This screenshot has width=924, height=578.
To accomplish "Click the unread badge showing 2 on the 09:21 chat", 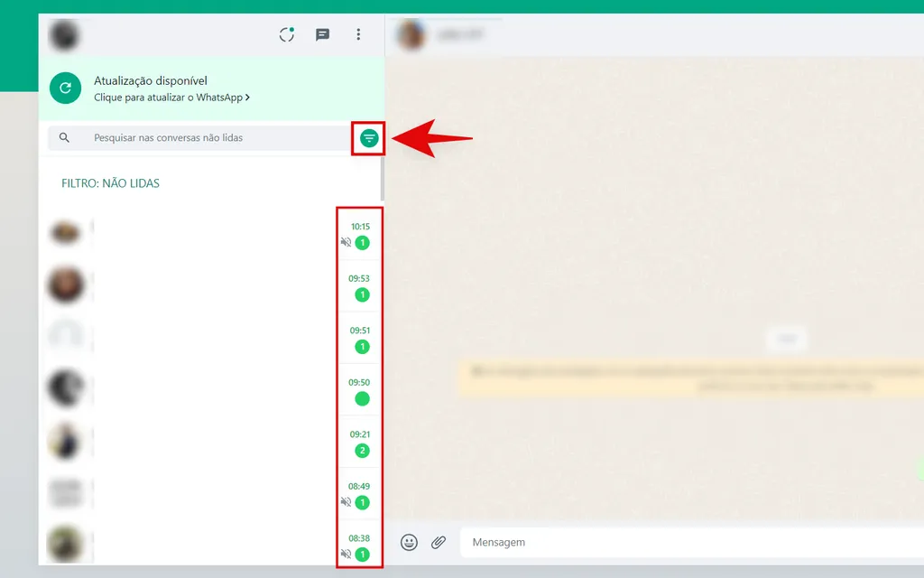I will (361, 450).
